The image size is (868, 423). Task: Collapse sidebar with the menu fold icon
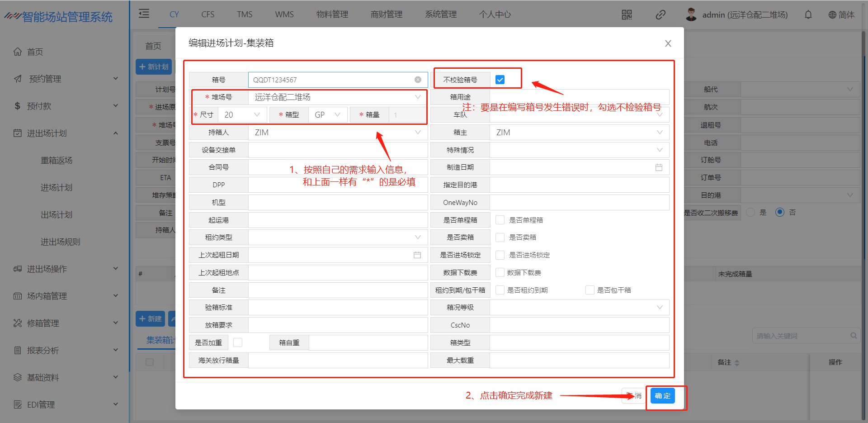[x=144, y=14]
